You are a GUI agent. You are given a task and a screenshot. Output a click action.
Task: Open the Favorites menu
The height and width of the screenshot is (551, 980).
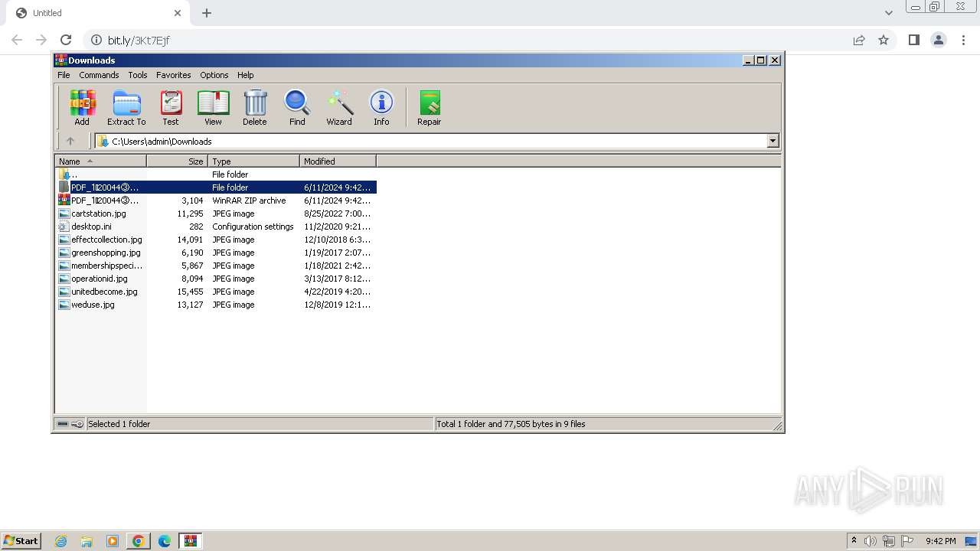tap(174, 75)
